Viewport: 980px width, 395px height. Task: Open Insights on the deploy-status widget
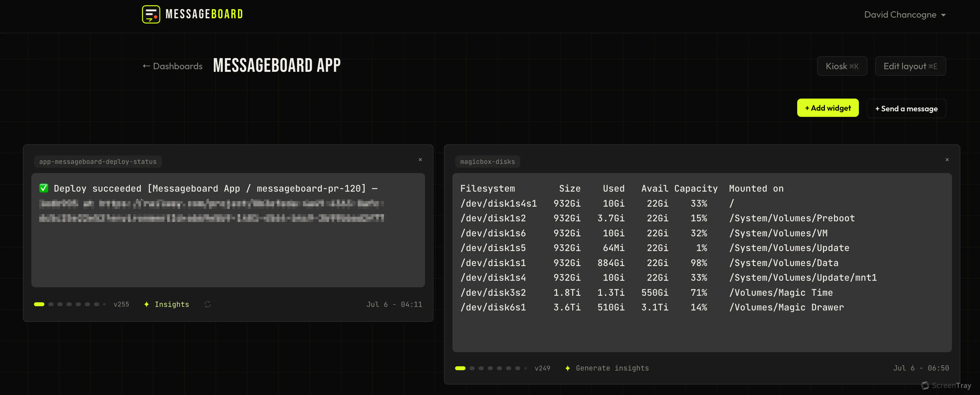pyautogui.click(x=166, y=304)
